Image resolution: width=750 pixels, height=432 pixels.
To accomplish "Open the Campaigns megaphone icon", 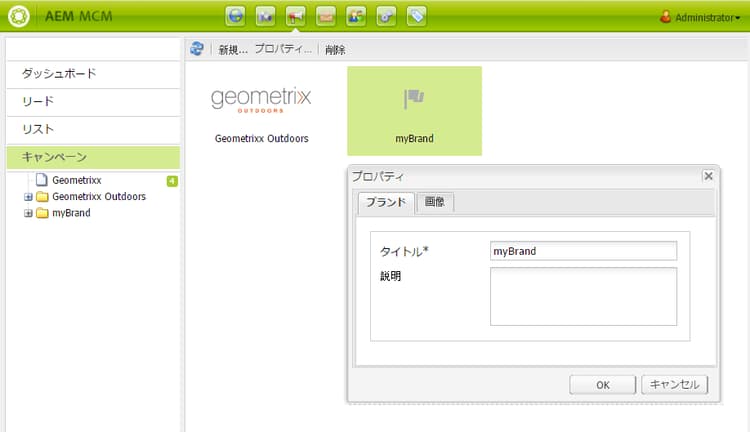I will pos(296,16).
